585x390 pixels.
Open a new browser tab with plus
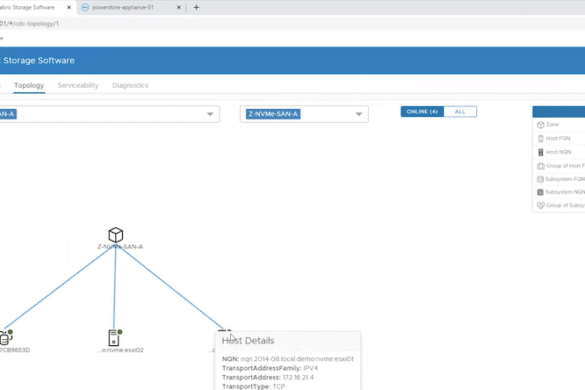pyautogui.click(x=196, y=7)
